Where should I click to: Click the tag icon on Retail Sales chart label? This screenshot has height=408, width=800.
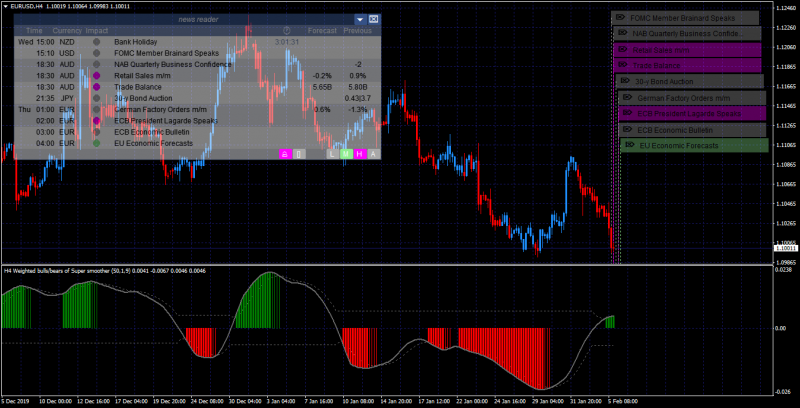622,49
